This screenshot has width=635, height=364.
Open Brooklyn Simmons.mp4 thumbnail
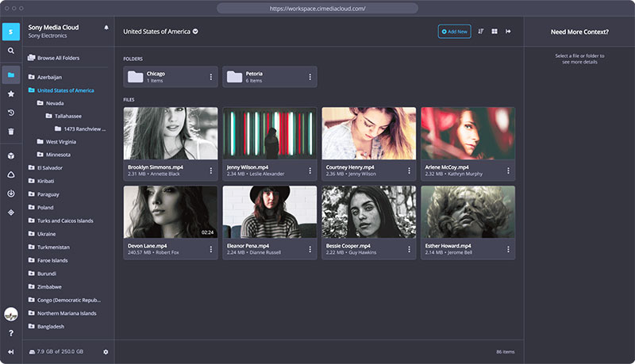pyautogui.click(x=171, y=133)
